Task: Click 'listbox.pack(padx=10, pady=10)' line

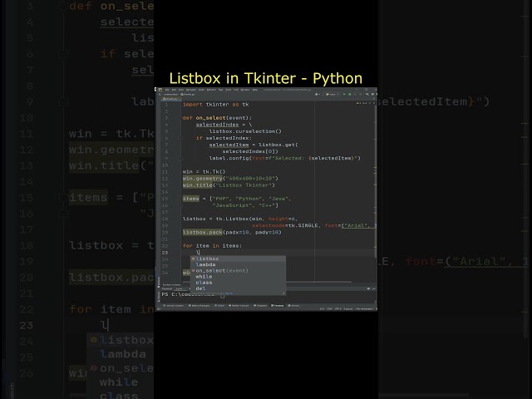Action: coord(232,233)
